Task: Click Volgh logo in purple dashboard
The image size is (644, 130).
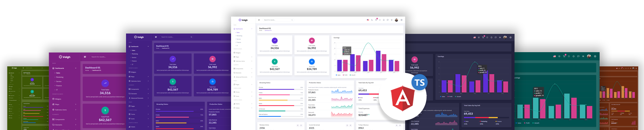Action: click(x=139, y=37)
